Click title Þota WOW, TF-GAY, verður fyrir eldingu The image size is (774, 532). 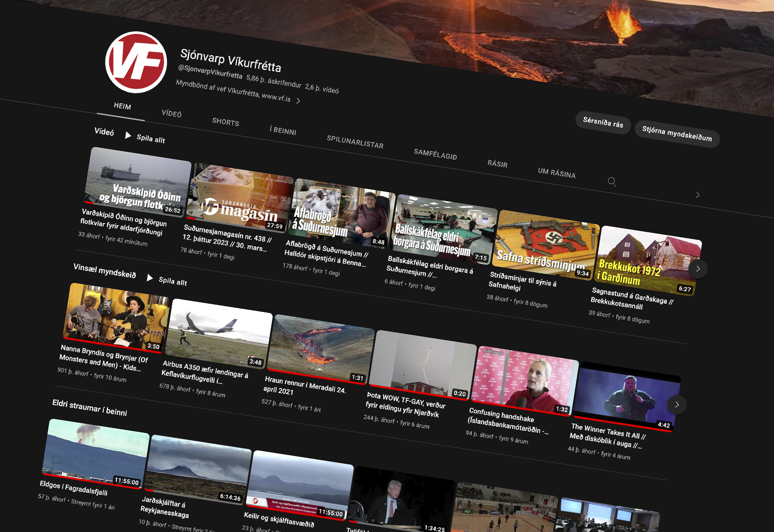(x=405, y=404)
